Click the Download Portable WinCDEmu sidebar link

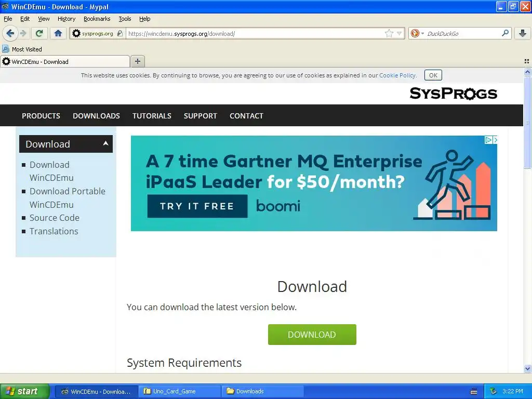(x=67, y=198)
